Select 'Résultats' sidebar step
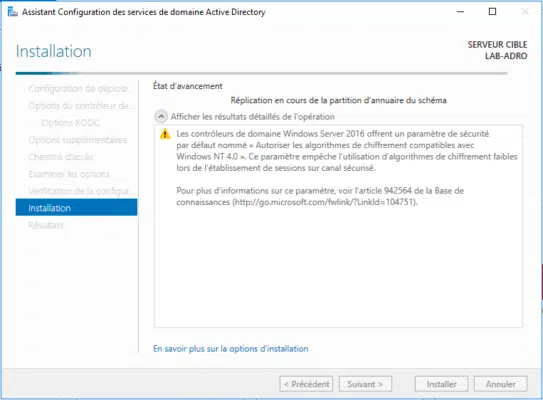This screenshot has width=543, height=400. (46, 225)
